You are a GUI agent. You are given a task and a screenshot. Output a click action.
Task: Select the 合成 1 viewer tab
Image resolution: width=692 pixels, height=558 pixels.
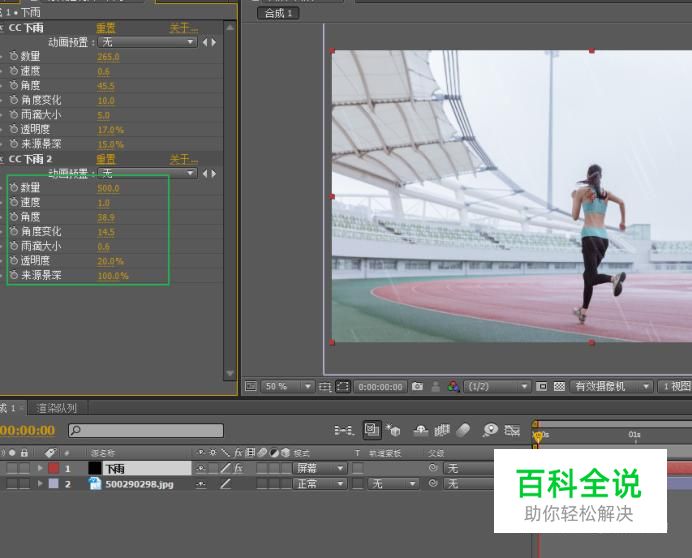[277, 13]
